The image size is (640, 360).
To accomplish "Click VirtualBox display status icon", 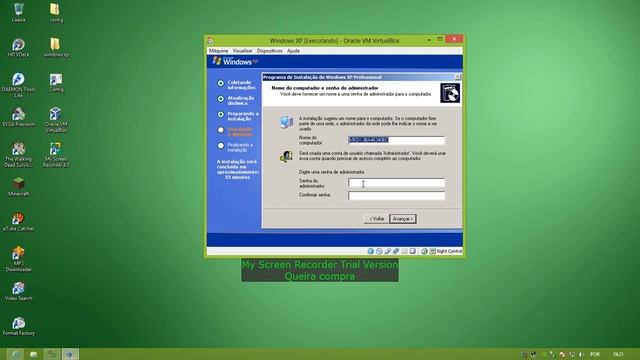I will 413,251.
